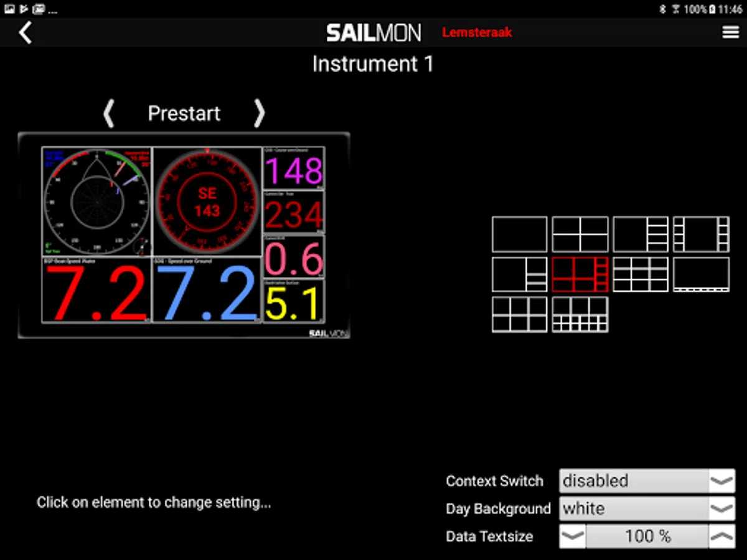Open the Context Switch dropdown
747x560 pixels.
[x=647, y=481]
